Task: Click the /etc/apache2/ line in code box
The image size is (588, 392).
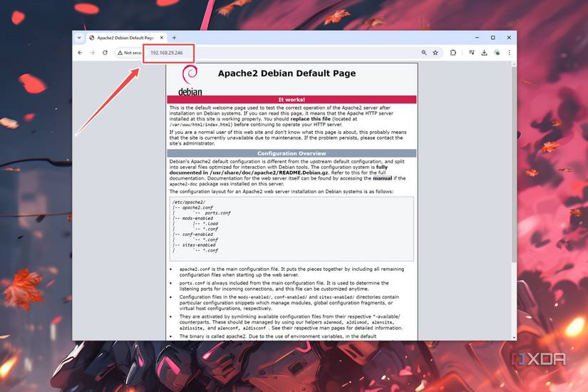Action: tap(189, 202)
